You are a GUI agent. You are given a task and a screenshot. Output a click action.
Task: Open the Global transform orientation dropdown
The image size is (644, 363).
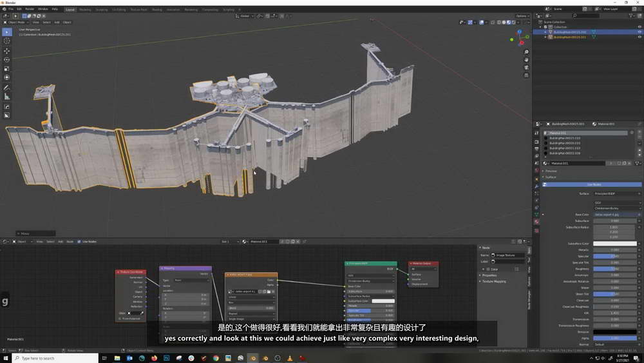pos(244,16)
